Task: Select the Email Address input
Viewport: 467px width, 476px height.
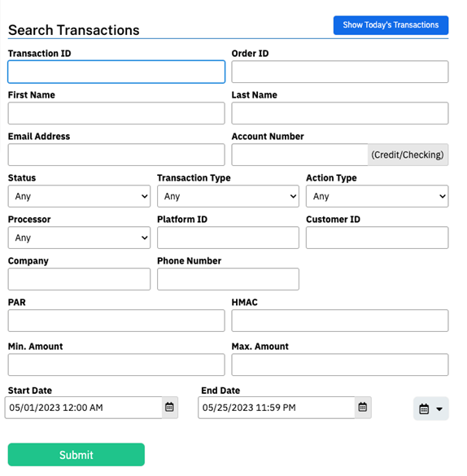Action: tap(116, 155)
